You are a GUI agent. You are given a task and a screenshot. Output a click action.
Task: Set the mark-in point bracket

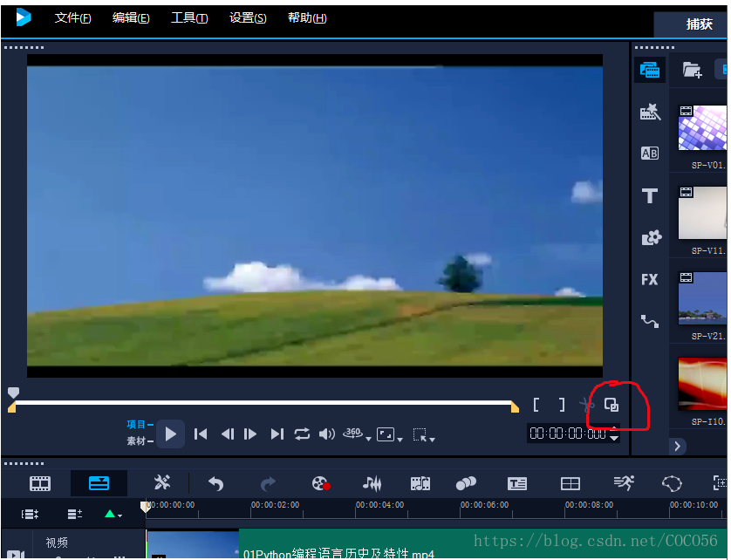(536, 404)
